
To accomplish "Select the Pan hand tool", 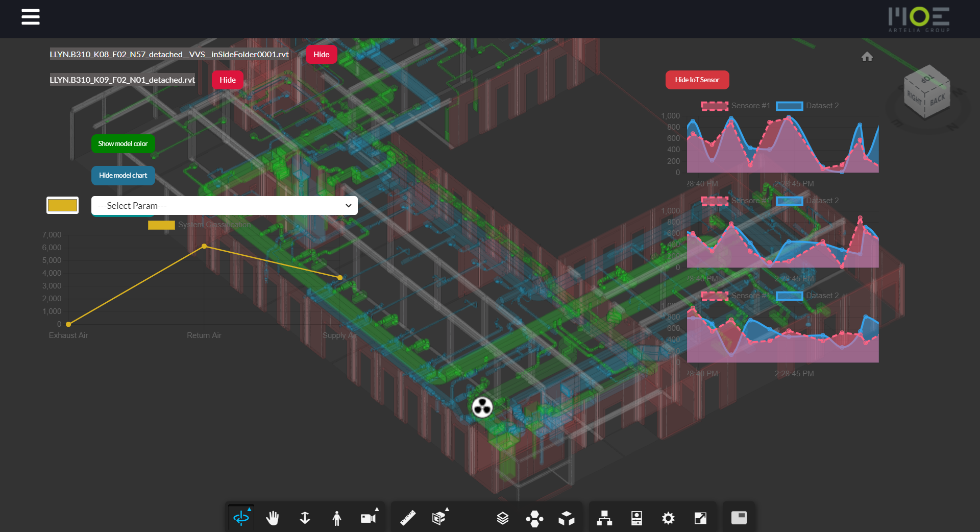I will click(273, 518).
